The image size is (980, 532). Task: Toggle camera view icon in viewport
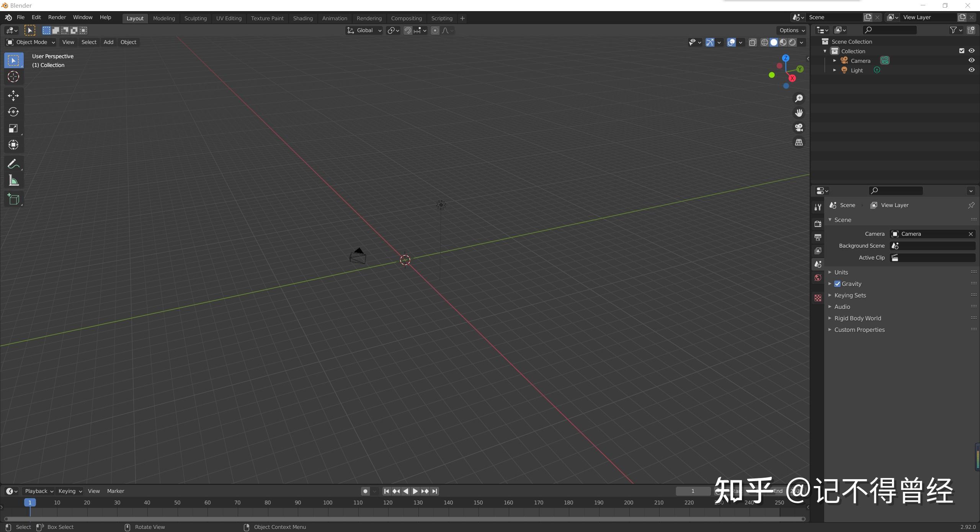click(799, 127)
